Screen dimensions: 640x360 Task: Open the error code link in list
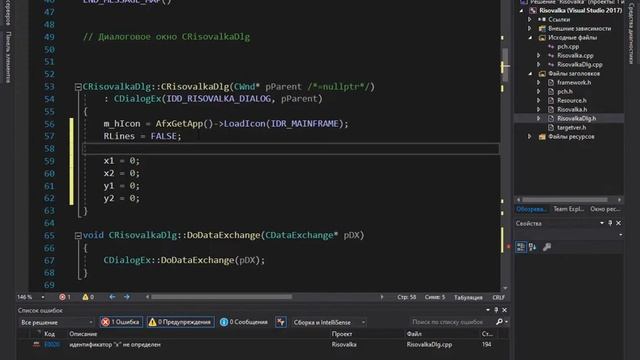pos(52,345)
